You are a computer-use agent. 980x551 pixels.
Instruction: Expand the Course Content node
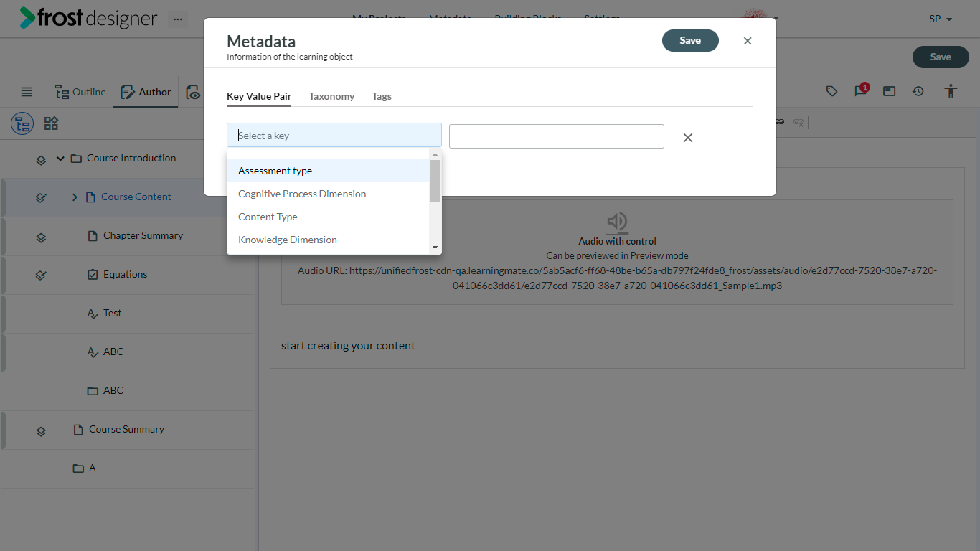(75, 197)
